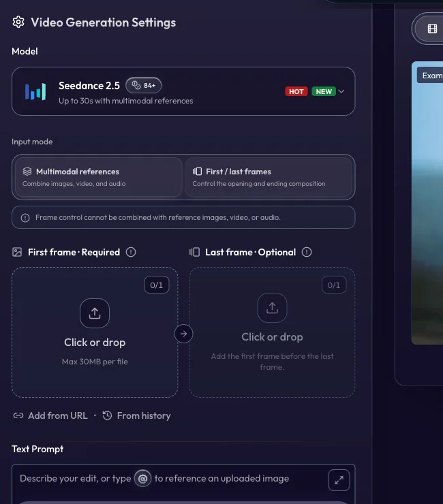443x504 pixels.
Task: Click the Exam label on the preview
Action: point(430,76)
